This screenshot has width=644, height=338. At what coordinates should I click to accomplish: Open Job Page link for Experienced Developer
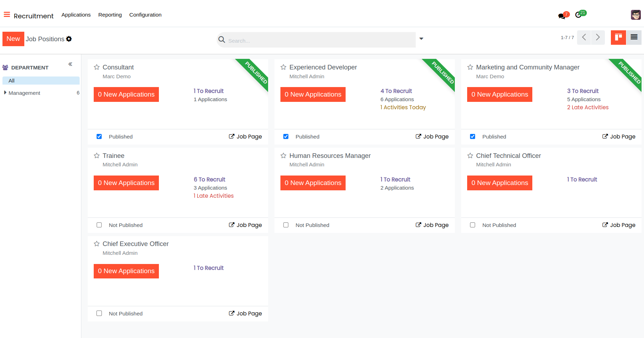pos(432,137)
